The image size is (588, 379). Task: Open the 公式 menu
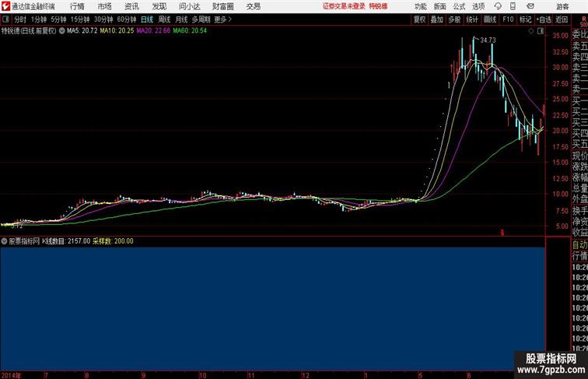[x=459, y=6]
